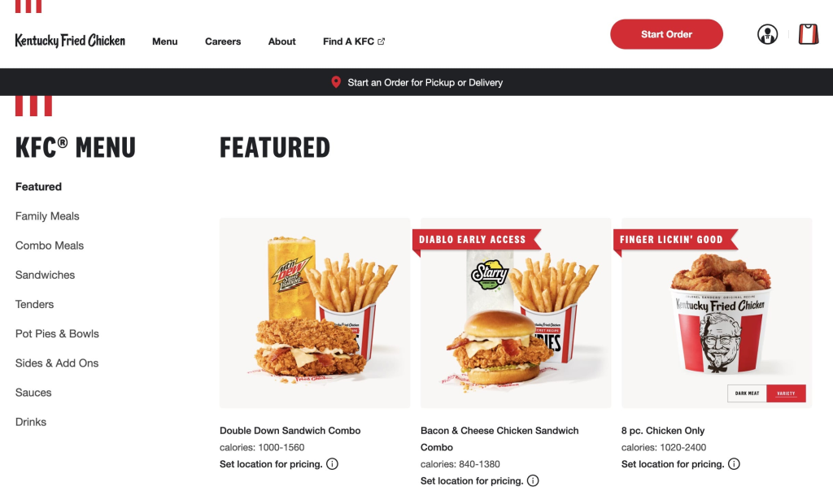Select the Variety bucket option
The width and height of the screenshot is (833, 504).
click(787, 393)
